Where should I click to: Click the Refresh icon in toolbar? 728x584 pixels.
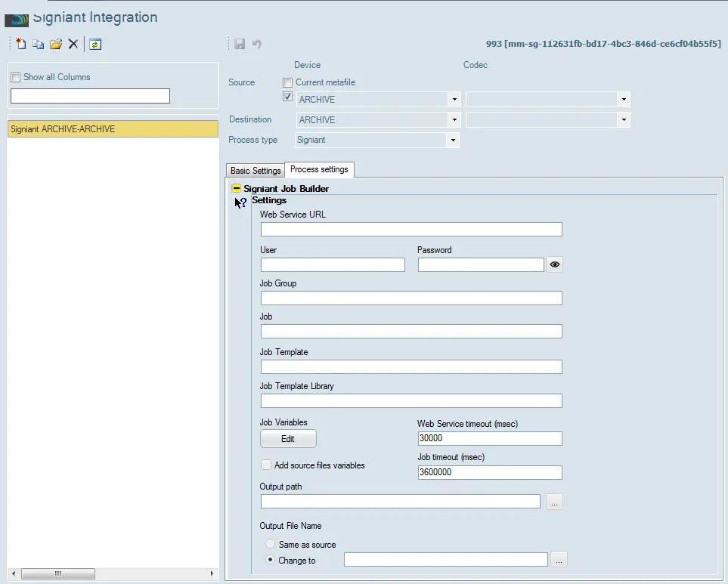(94, 45)
